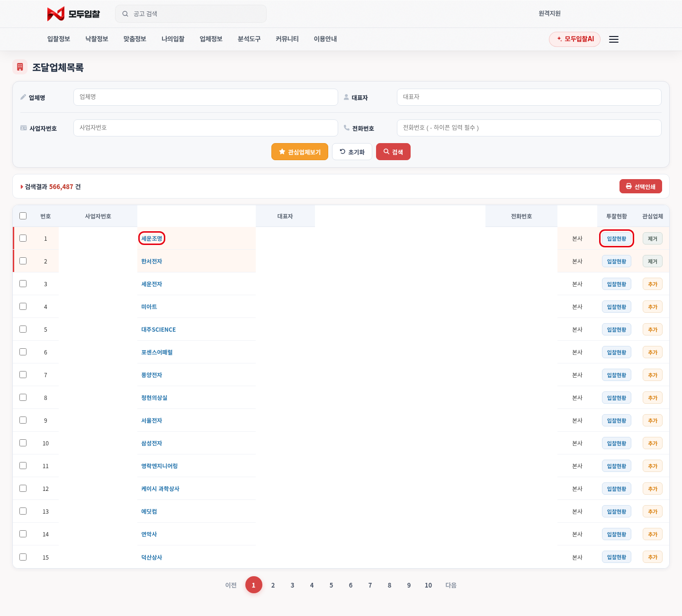The width and height of the screenshot is (682, 616).
Task: Click the 초기화 reset button
Action: [352, 152]
